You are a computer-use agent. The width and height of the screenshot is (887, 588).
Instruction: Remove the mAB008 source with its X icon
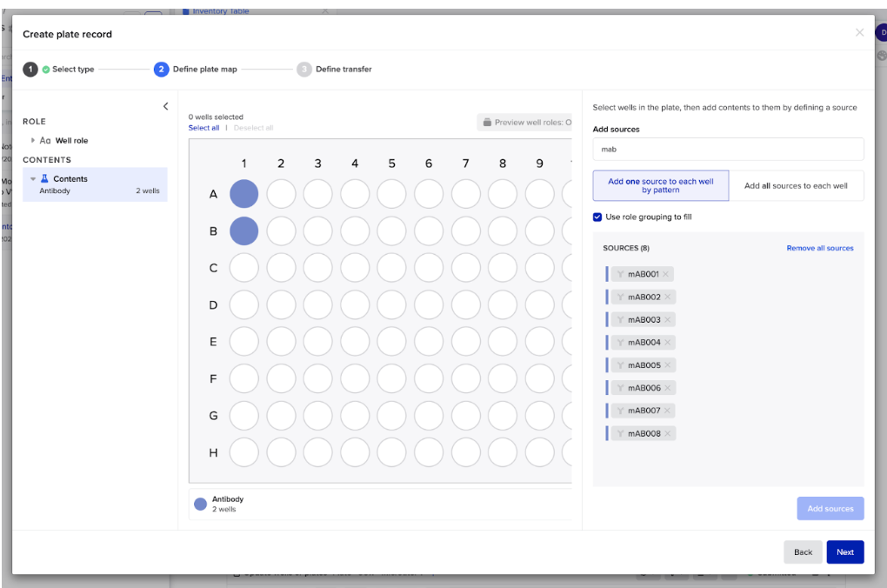[666, 432]
